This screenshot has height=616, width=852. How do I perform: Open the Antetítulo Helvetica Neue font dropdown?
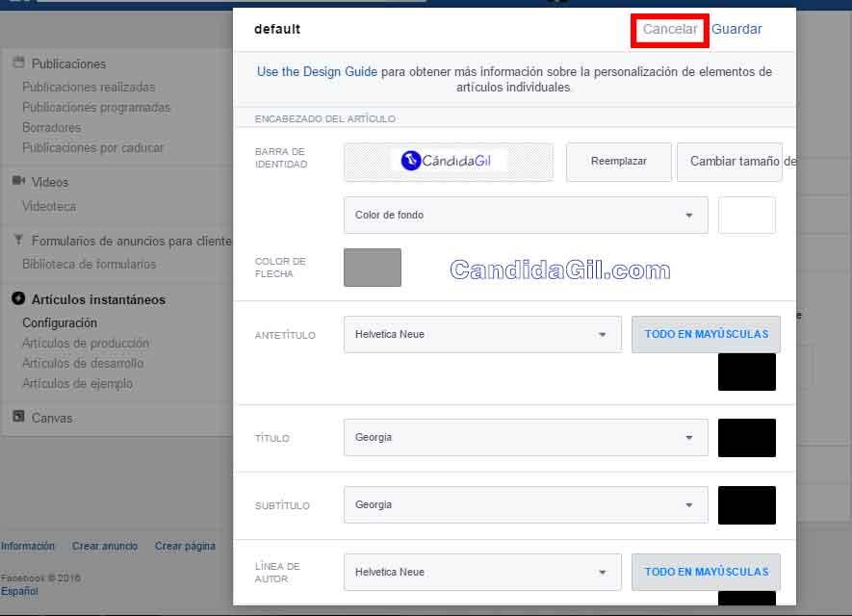click(x=481, y=335)
